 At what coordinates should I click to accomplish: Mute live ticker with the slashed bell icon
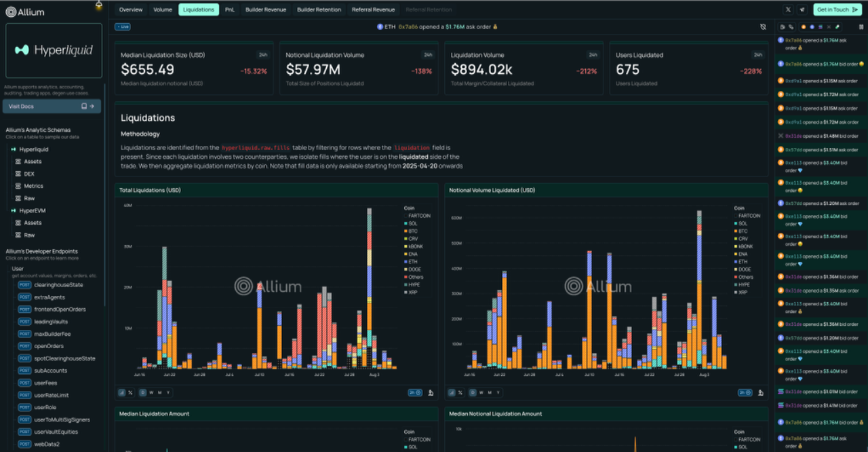coord(763,26)
